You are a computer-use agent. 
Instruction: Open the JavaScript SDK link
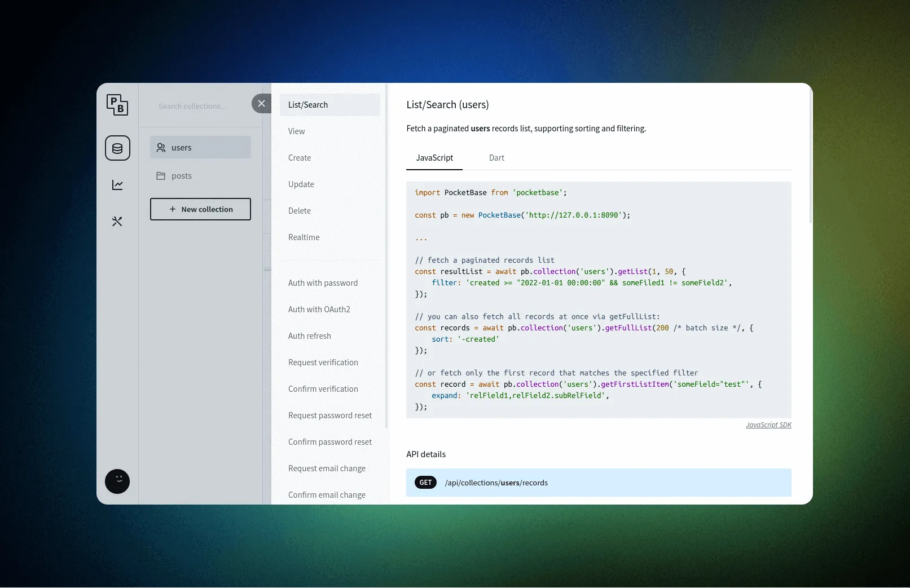click(768, 425)
